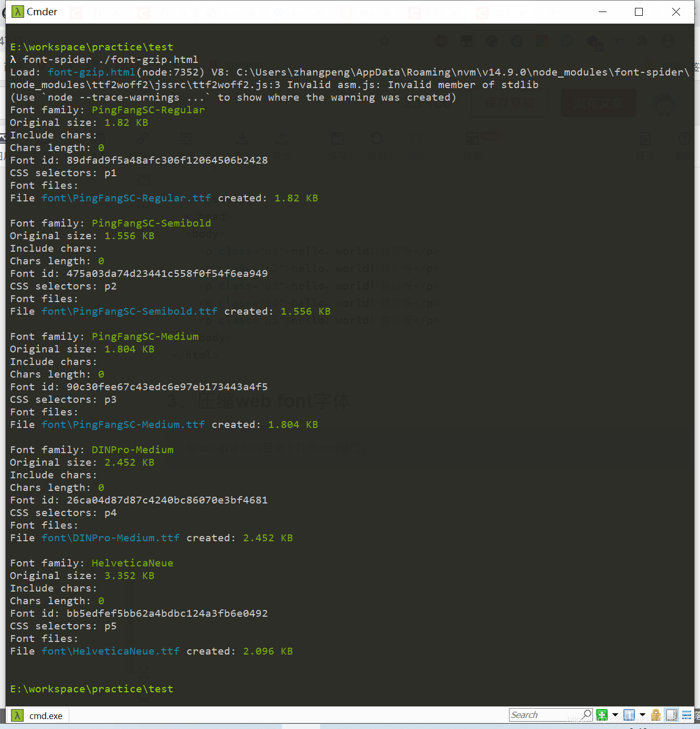Viewport: 700px width, 729px height.
Task: Click the font-gzip.html link in Load line
Action: click(91, 72)
